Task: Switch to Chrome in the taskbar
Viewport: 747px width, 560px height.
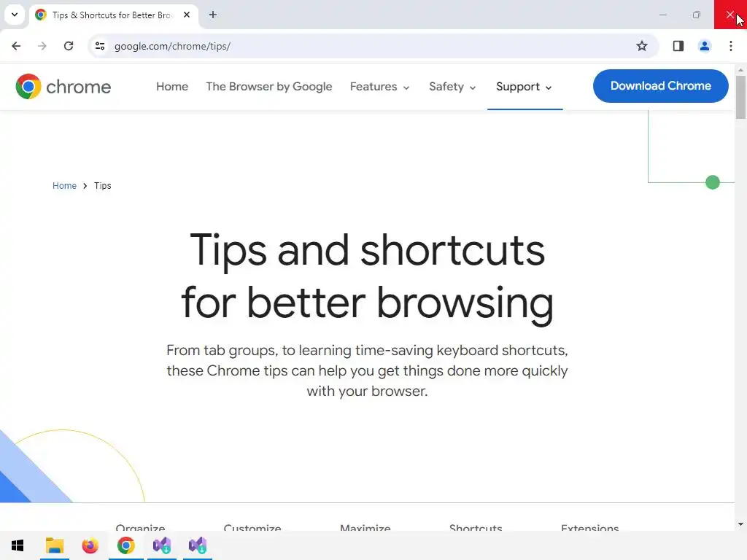Action: click(x=125, y=545)
